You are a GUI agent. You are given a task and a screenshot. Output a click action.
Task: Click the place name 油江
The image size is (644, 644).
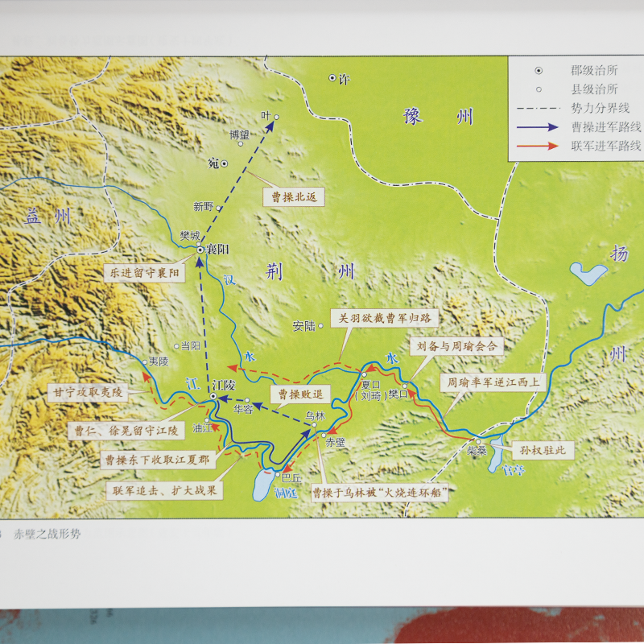tap(203, 428)
